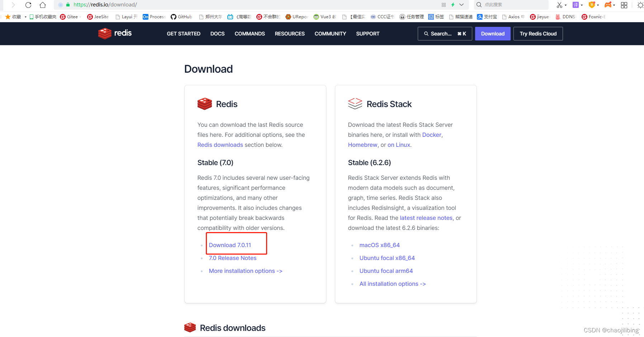Expand the address bar dropdown chevron

click(461, 5)
